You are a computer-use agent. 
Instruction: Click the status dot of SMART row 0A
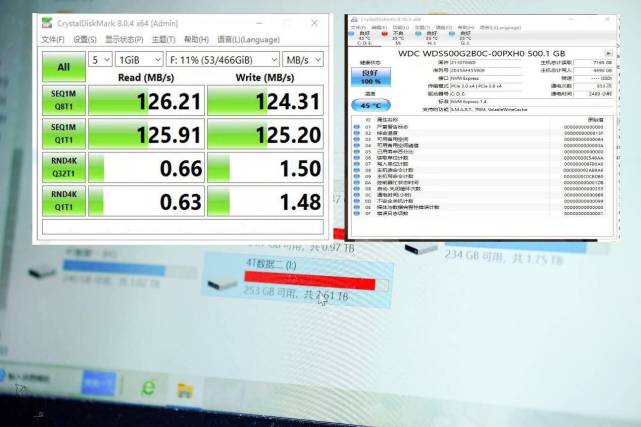point(357,183)
